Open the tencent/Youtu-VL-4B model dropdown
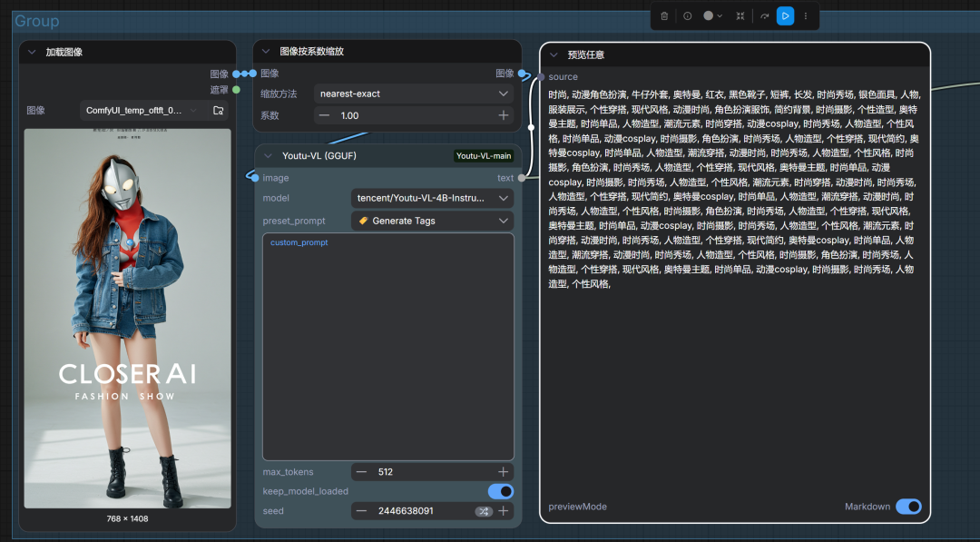 pos(433,198)
